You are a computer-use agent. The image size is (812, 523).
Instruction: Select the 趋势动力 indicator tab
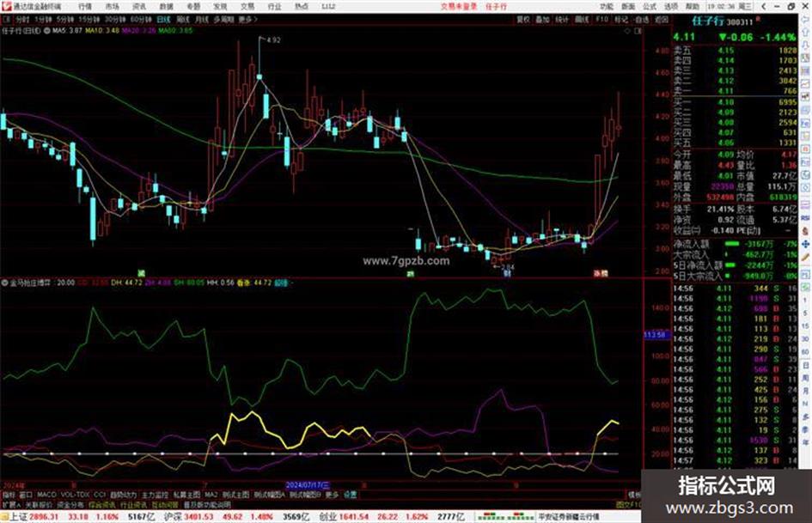coord(123,495)
